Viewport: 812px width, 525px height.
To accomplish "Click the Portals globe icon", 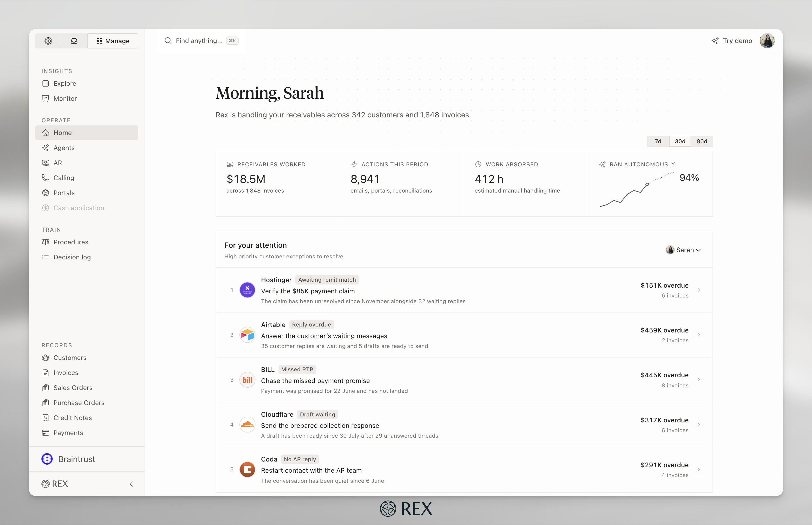I will (46, 193).
